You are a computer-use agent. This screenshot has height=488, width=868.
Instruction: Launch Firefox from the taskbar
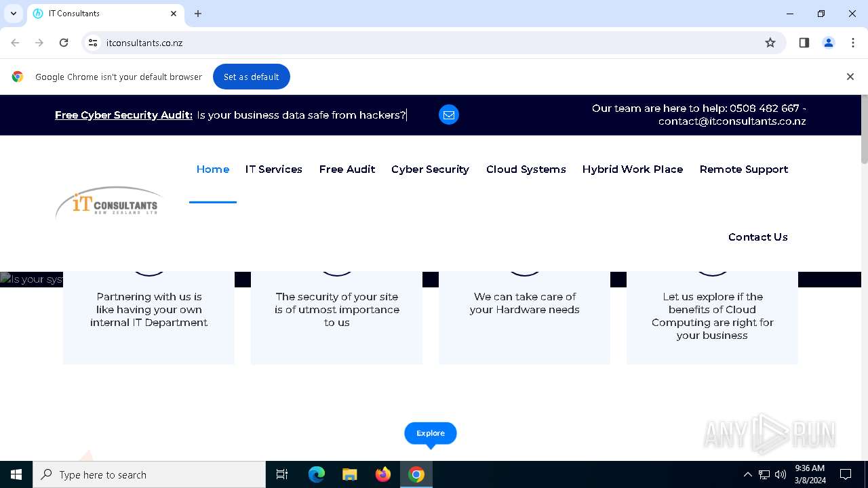click(x=383, y=474)
